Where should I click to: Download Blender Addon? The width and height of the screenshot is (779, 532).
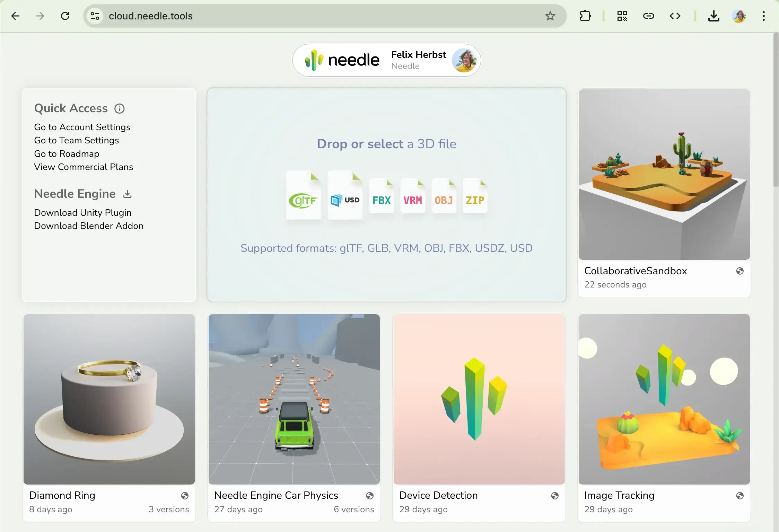click(89, 226)
